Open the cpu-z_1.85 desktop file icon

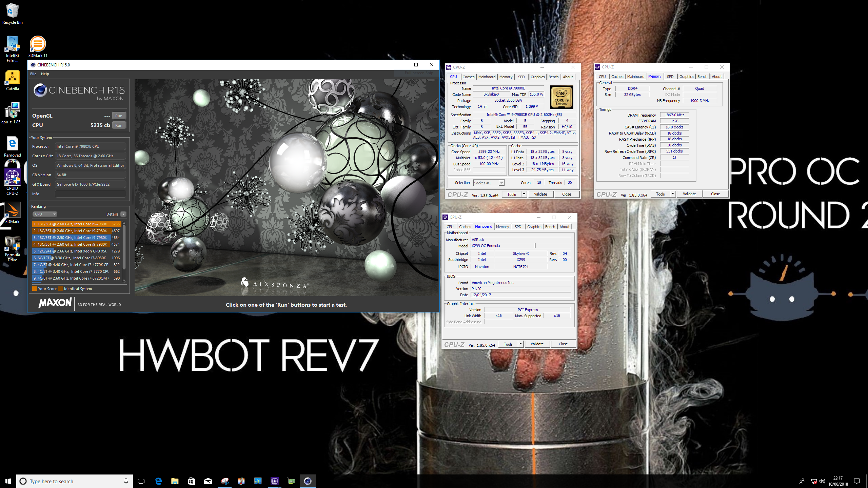click(x=12, y=114)
